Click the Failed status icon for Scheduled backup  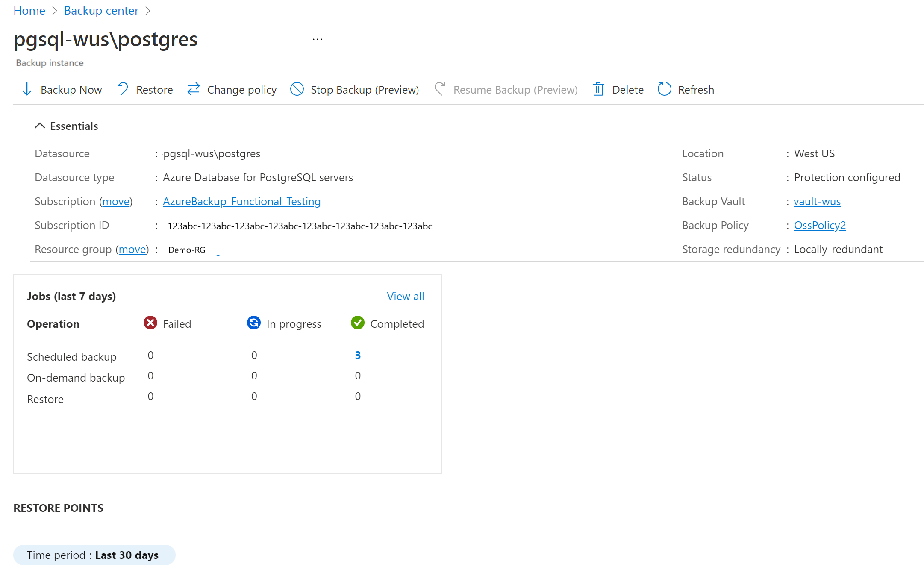click(x=151, y=355)
